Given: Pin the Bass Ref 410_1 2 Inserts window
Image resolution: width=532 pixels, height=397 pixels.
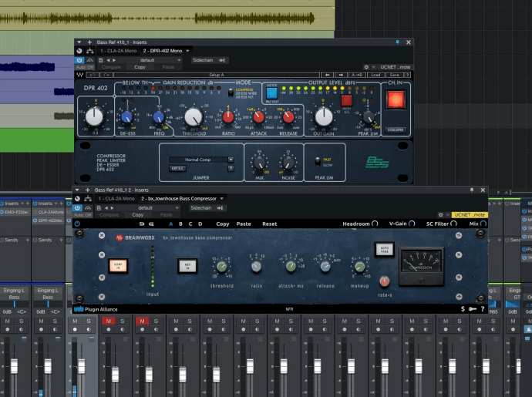Looking at the screenshot, I should click(472, 190).
